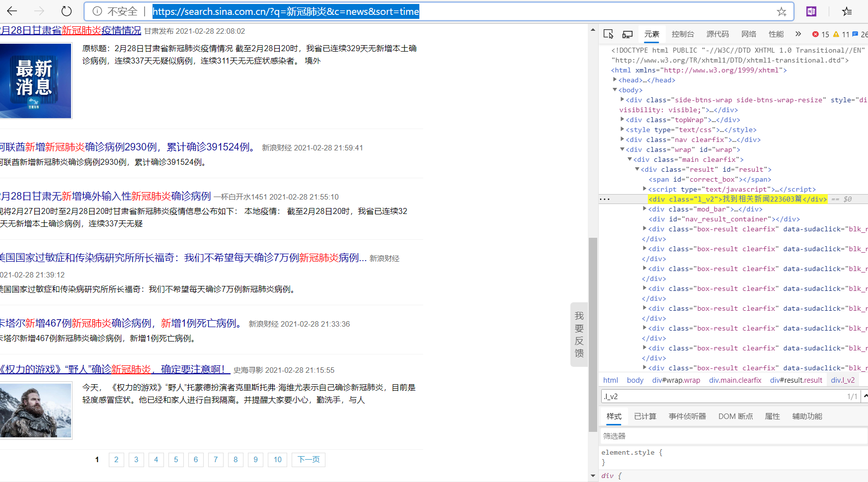Focus the 筛选器 styles filter field
Viewport: 868px width, 482px height.
[733, 436]
